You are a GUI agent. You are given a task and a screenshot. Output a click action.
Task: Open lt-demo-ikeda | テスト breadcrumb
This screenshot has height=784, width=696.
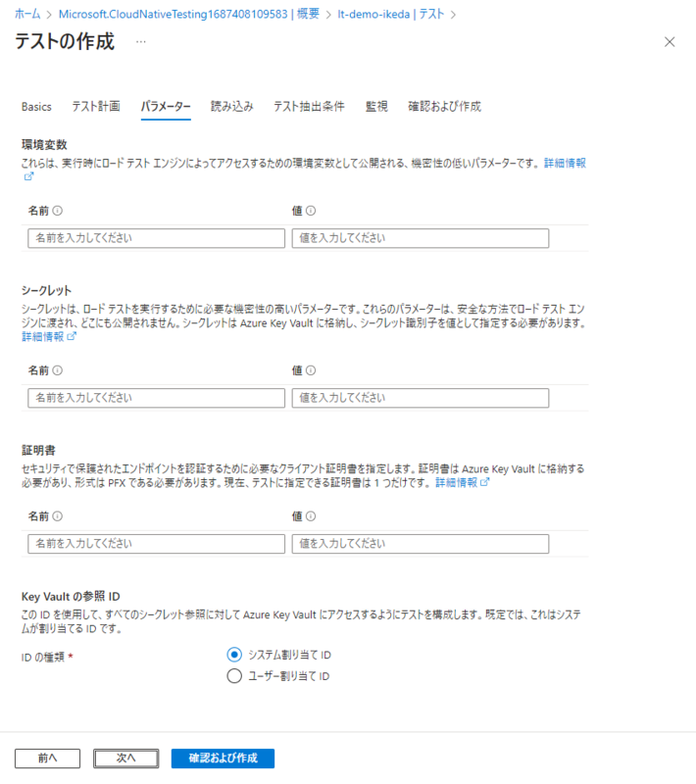pos(391,14)
